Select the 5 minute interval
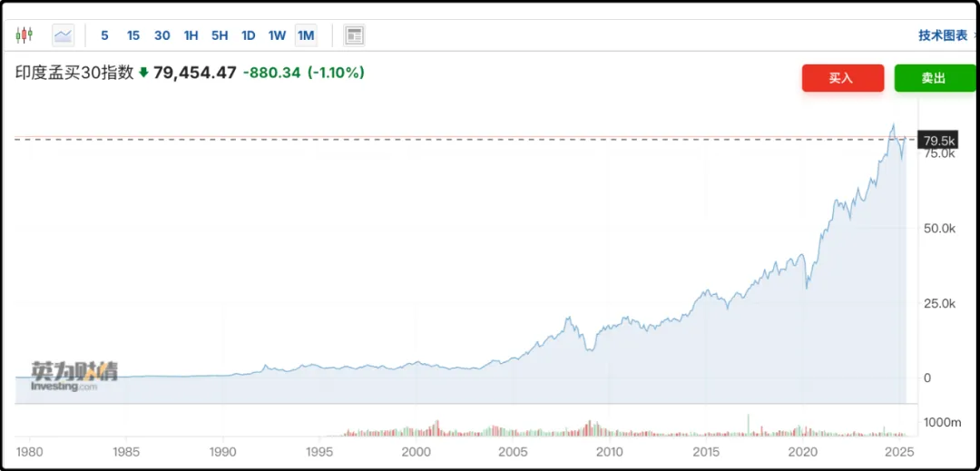The image size is (980, 471). coord(104,35)
